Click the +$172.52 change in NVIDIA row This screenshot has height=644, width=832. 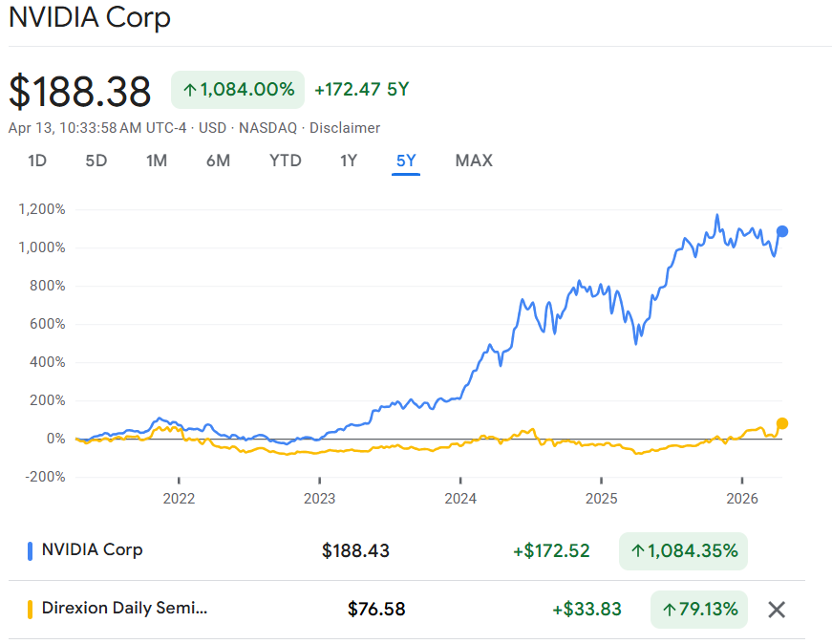[551, 550]
